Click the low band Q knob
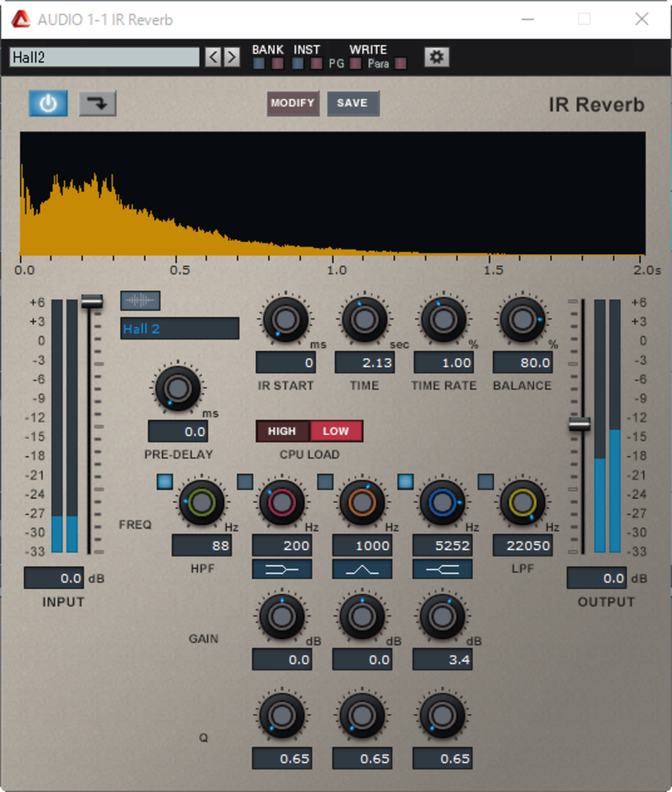This screenshot has width=672, height=792. tap(282, 716)
